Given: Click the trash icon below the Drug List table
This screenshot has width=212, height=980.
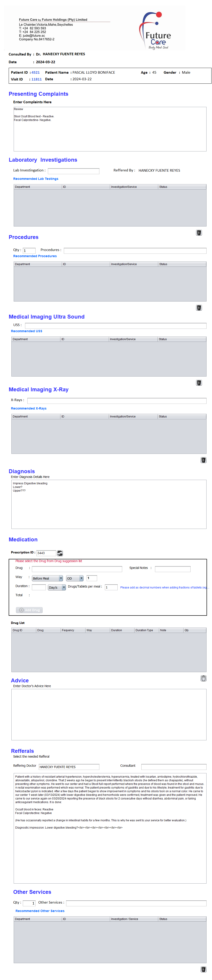Looking at the screenshot, I should 203,678.
